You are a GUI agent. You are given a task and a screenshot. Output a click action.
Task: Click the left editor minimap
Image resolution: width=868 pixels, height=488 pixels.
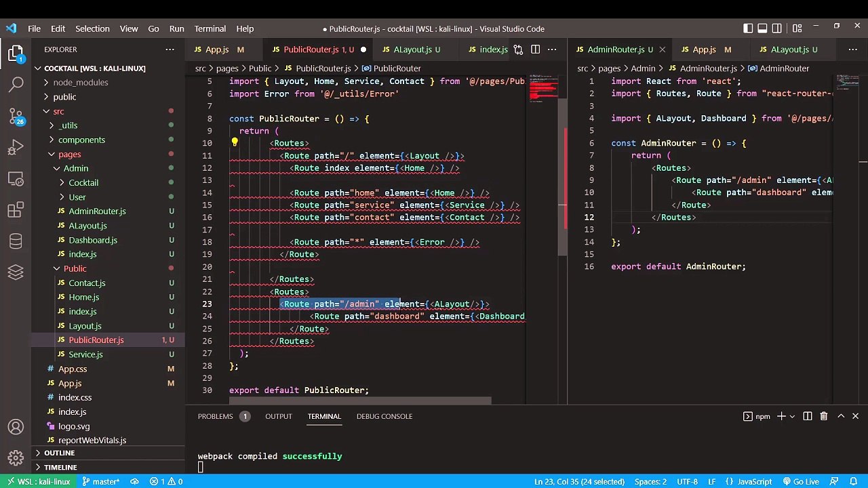click(x=543, y=88)
